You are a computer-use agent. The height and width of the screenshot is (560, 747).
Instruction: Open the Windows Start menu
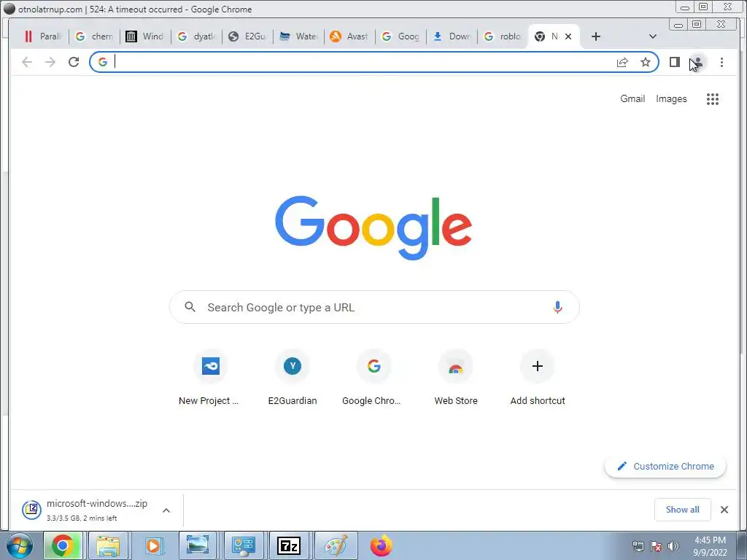click(x=20, y=545)
